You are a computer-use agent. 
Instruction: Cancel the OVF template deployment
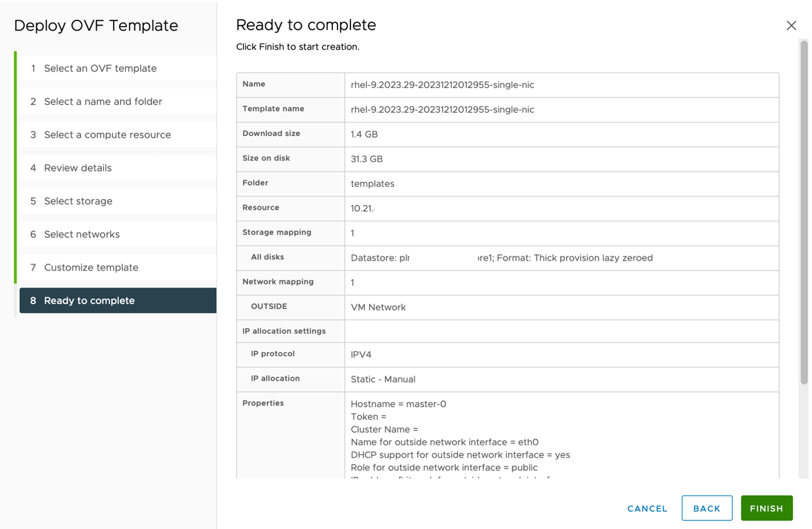tap(646, 509)
